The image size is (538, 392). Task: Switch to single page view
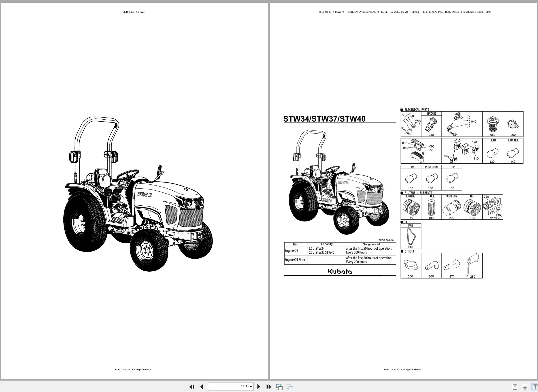click(515, 387)
